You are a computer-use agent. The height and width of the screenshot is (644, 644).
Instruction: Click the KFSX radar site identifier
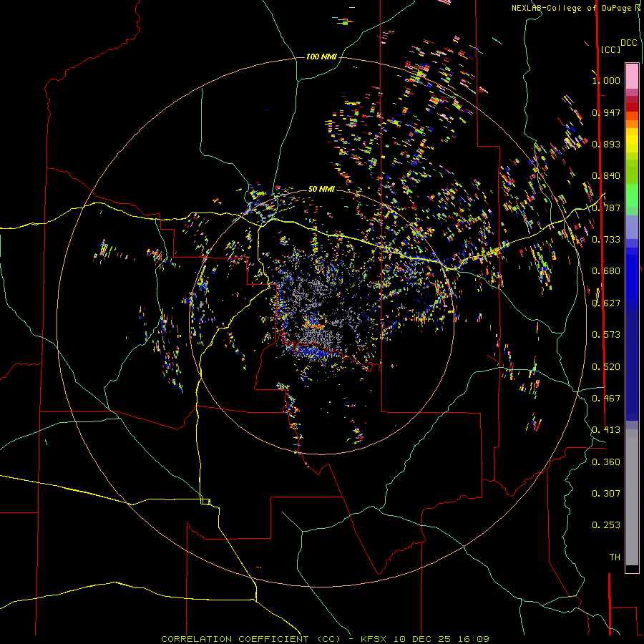pos(373,639)
